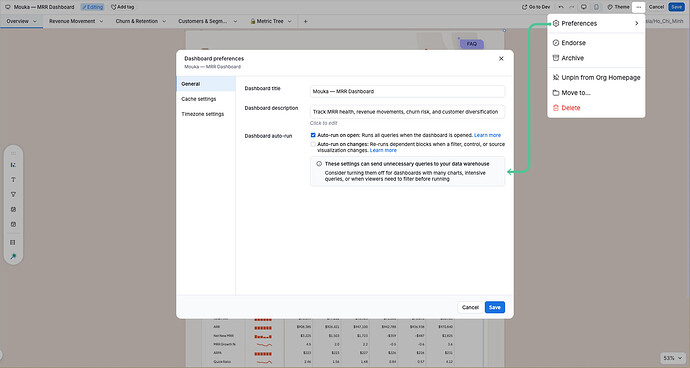Screen dimensions: 690x368
Task: Click the info icon in the warning box
Action: 319,164
